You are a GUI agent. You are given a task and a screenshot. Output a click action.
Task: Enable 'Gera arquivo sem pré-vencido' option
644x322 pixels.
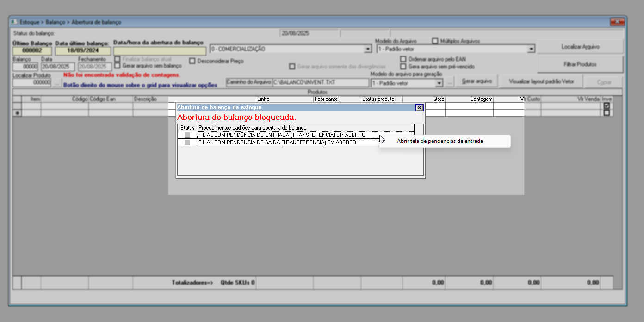point(403,67)
